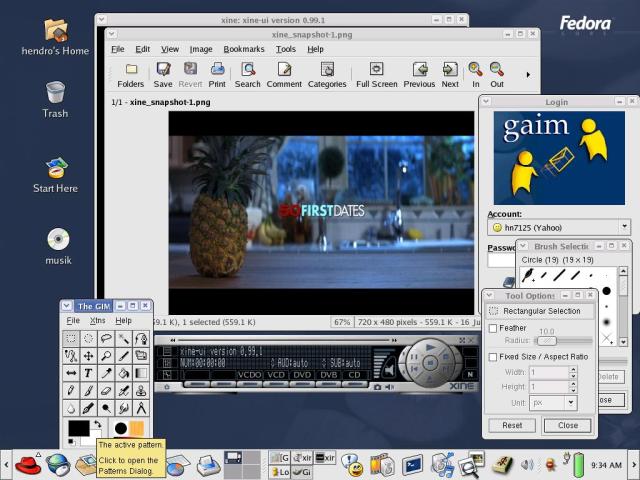Click the xine seek position slider
Viewport: 640px width, 480px height.
(283, 340)
